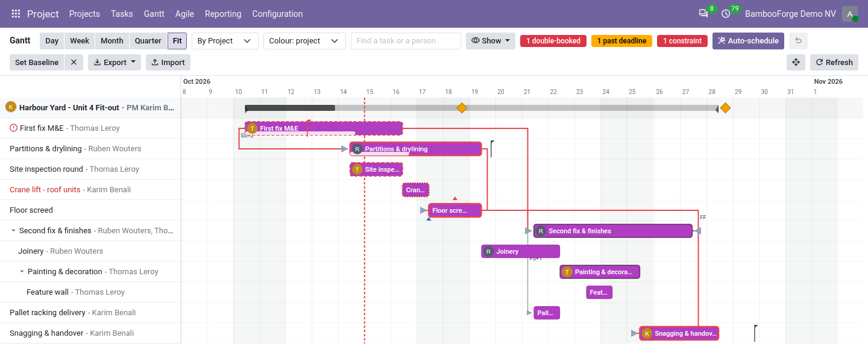The height and width of the screenshot is (358, 868).
Task: Collapse the Second fix & finishes group
Action: (x=13, y=231)
